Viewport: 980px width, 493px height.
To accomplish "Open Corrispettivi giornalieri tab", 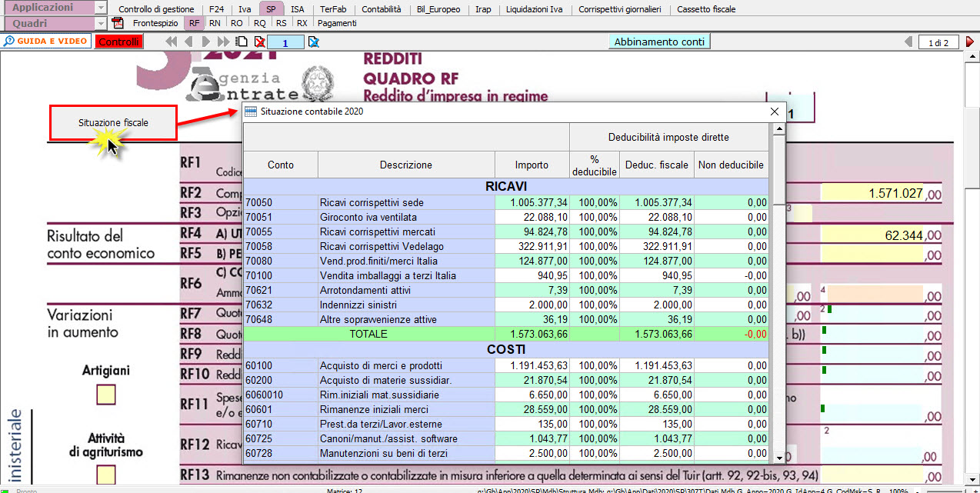I will point(619,9).
